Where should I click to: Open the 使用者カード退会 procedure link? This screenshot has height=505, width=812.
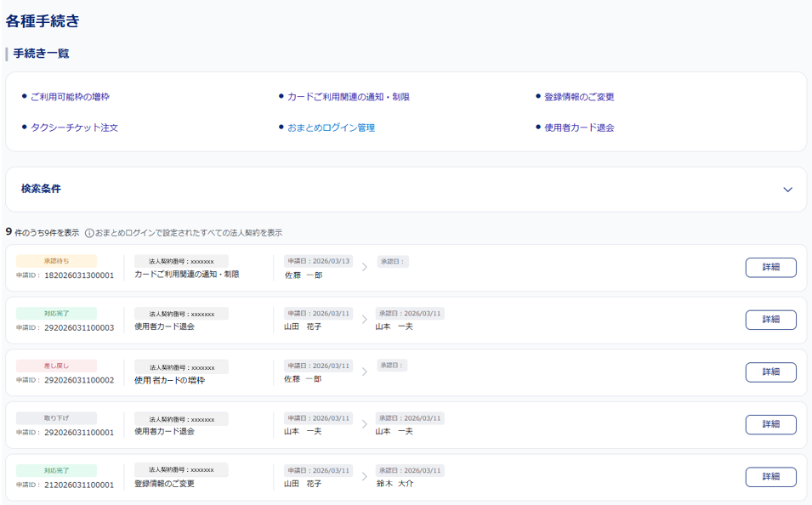tap(579, 128)
